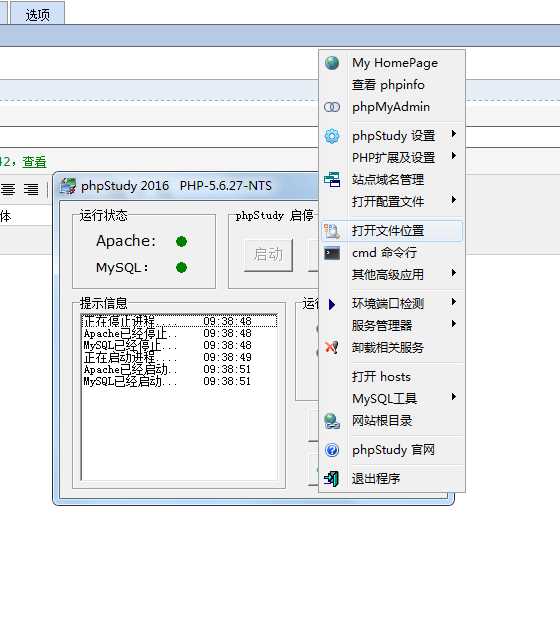Click the MySQL green status indicator
Viewport: 560px width, 634px height.
pyautogui.click(x=182, y=267)
